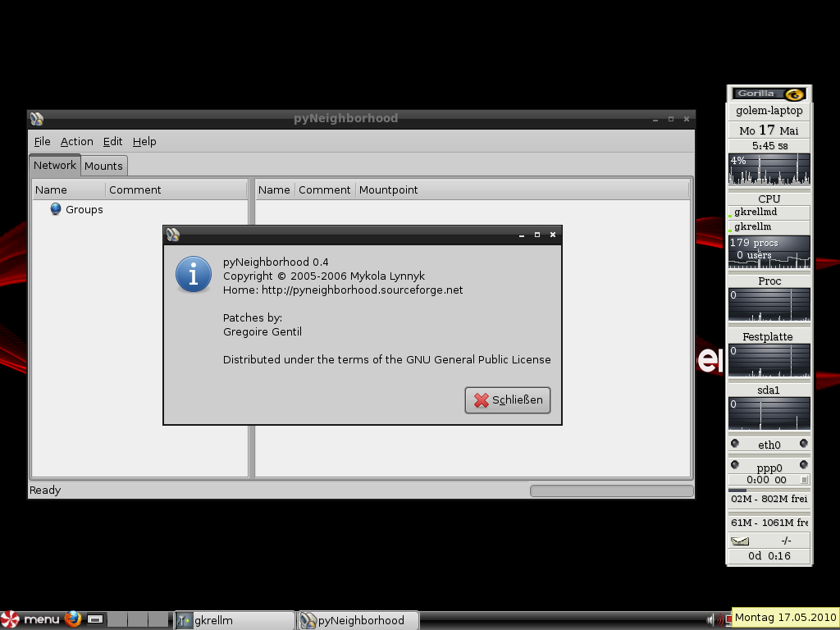The width and height of the screenshot is (840, 630).
Task: Toggle the ppp0 connection button in GKrellM
Action: tap(804, 480)
